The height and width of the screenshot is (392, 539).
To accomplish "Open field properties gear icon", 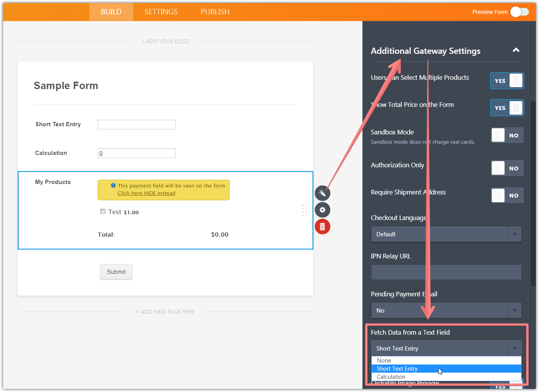I will [322, 210].
